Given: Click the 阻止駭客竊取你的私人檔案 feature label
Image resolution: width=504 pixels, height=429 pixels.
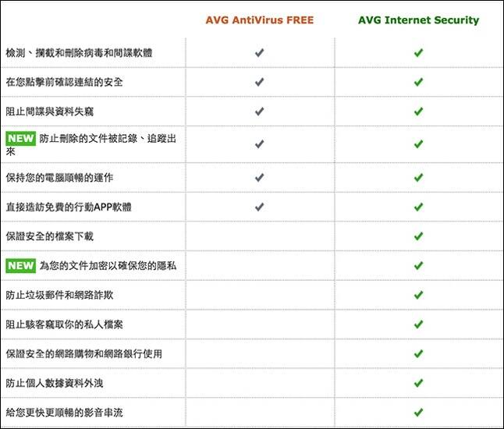Looking at the screenshot, I should 64,324.
